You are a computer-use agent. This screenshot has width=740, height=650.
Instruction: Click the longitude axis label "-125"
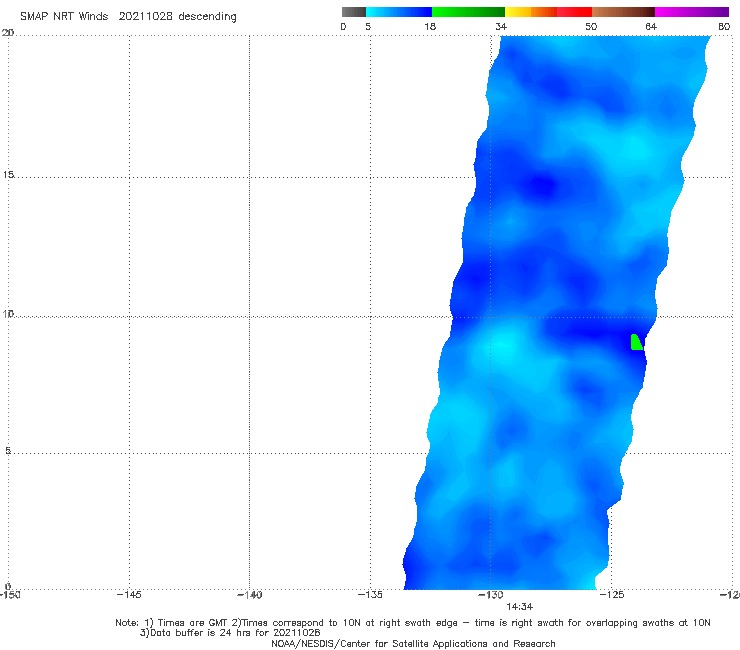(x=612, y=595)
